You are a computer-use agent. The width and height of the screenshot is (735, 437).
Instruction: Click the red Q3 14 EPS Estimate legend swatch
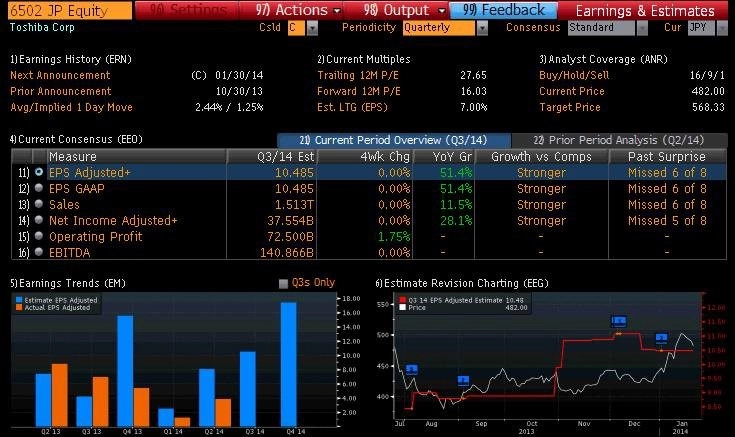coord(402,300)
